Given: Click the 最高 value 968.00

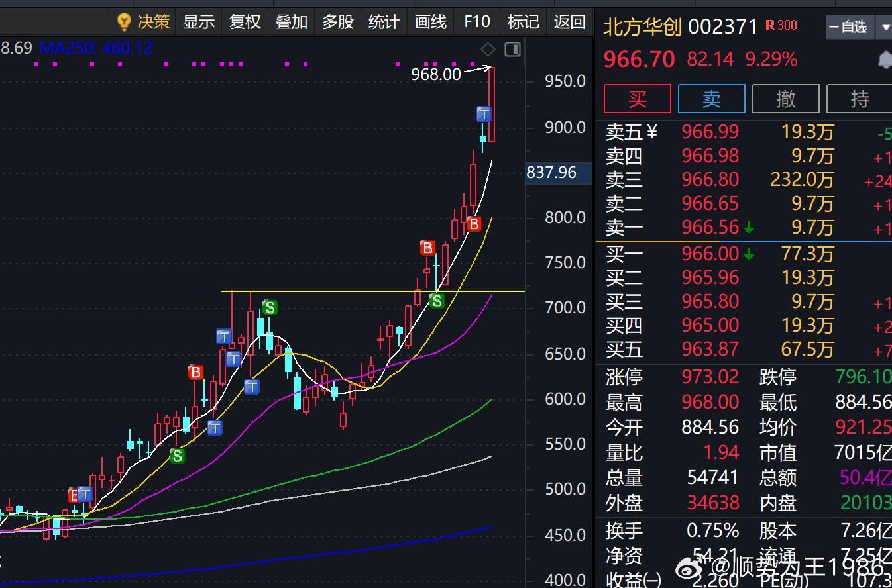Looking at the screenshot, I should 710,402.
